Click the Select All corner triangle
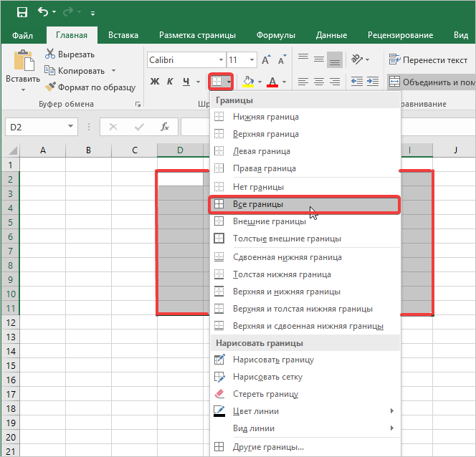 [11, 150]
